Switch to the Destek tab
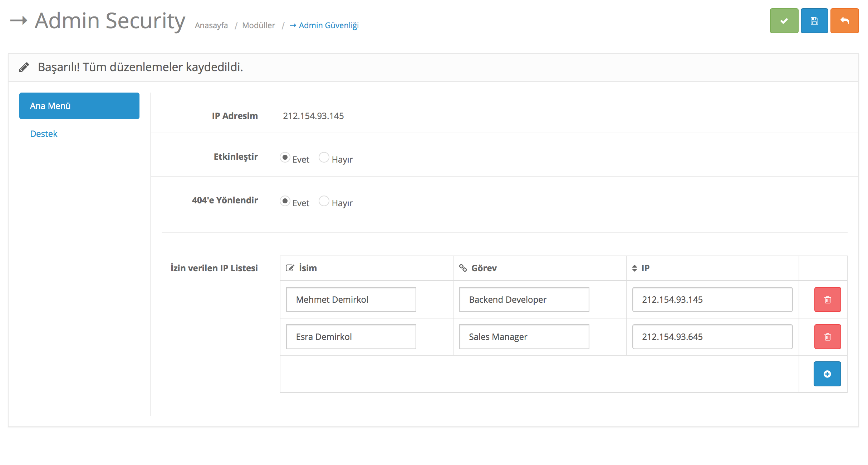This screenshot has width=868, height=465. pos(44,134)
